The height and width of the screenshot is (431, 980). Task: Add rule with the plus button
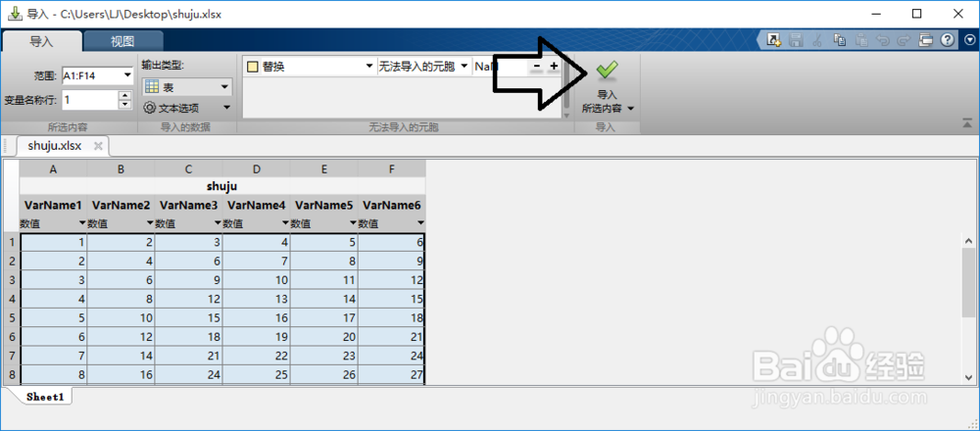[x=553, y=67]
